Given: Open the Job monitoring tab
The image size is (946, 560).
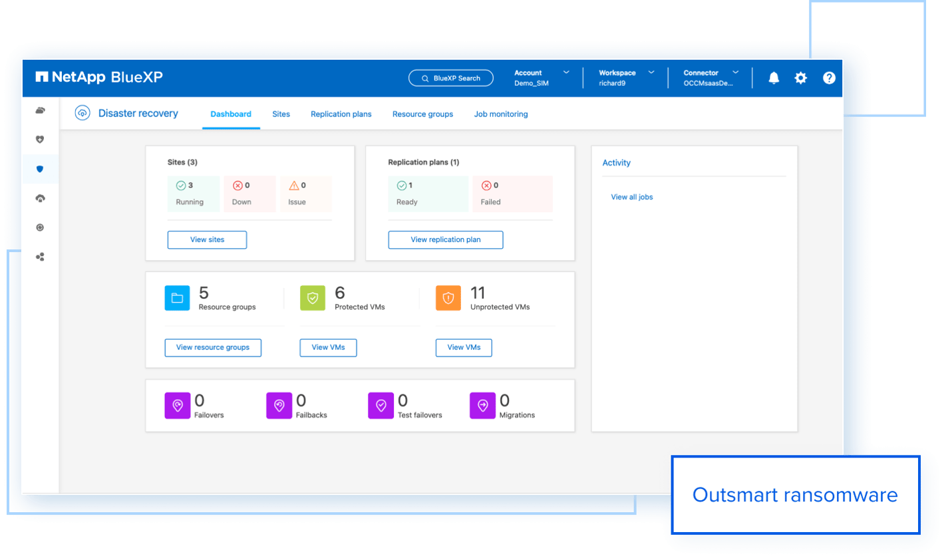Looking at the screenshot, I should (500, 114).
